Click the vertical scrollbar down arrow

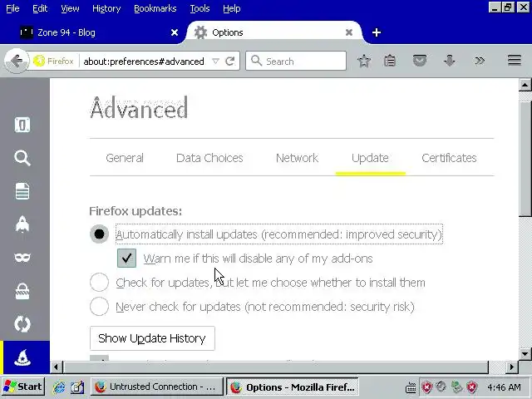(x=525, y=354)
